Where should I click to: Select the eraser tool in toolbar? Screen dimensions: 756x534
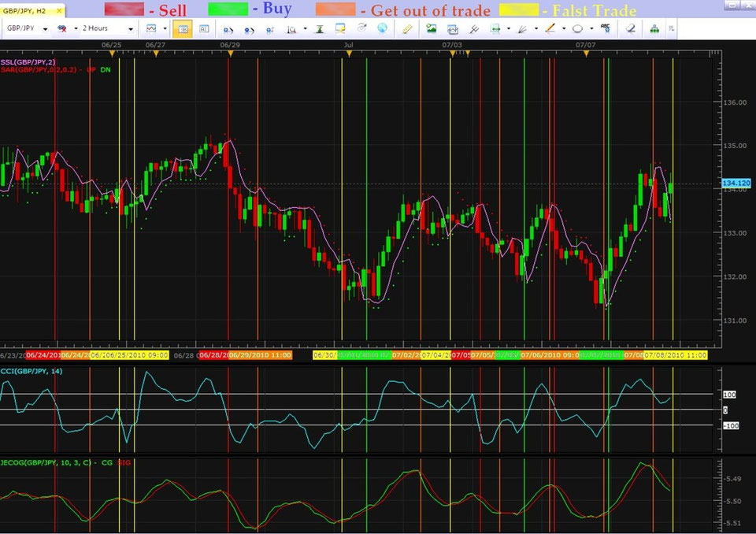coord(631,29)
